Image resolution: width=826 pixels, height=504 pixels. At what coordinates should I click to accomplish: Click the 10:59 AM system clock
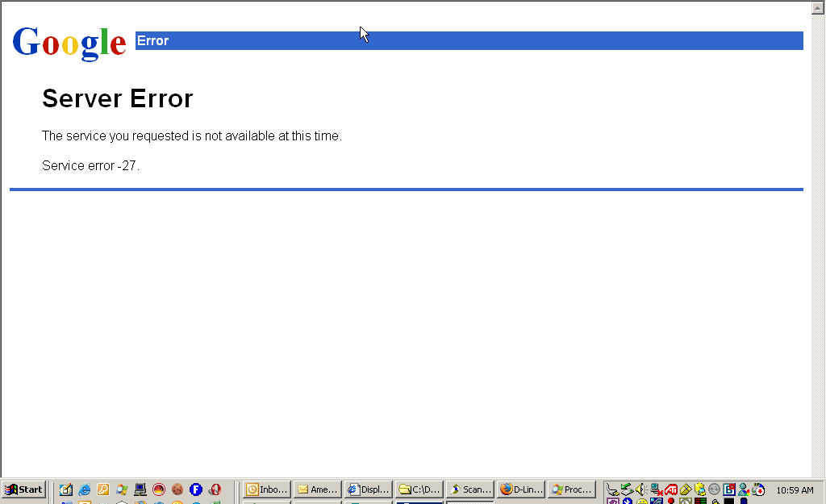(795, 490)
